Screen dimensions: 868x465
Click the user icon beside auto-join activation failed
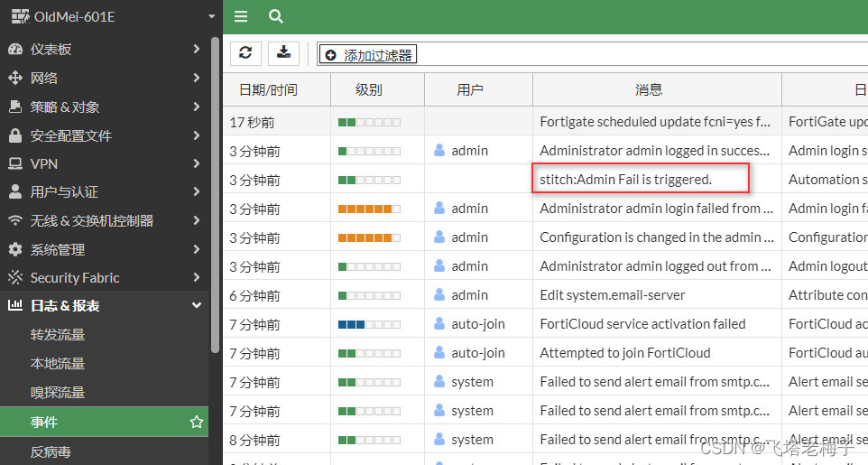pyautogui.click(x=439, y=323)
